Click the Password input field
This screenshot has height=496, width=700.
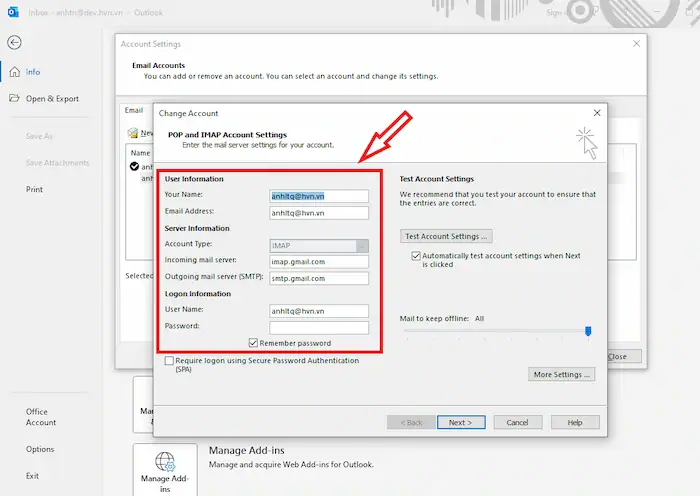319,328
